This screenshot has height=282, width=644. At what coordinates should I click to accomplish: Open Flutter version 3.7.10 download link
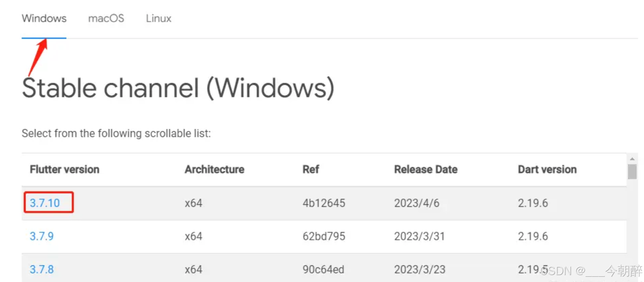click(x=45, y=203)
